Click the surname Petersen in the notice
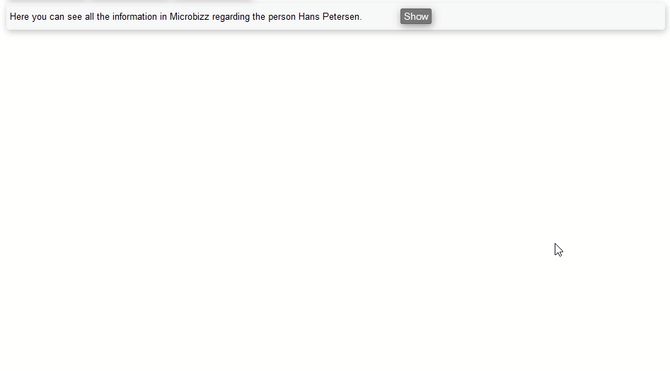 (x=341, y=17)
